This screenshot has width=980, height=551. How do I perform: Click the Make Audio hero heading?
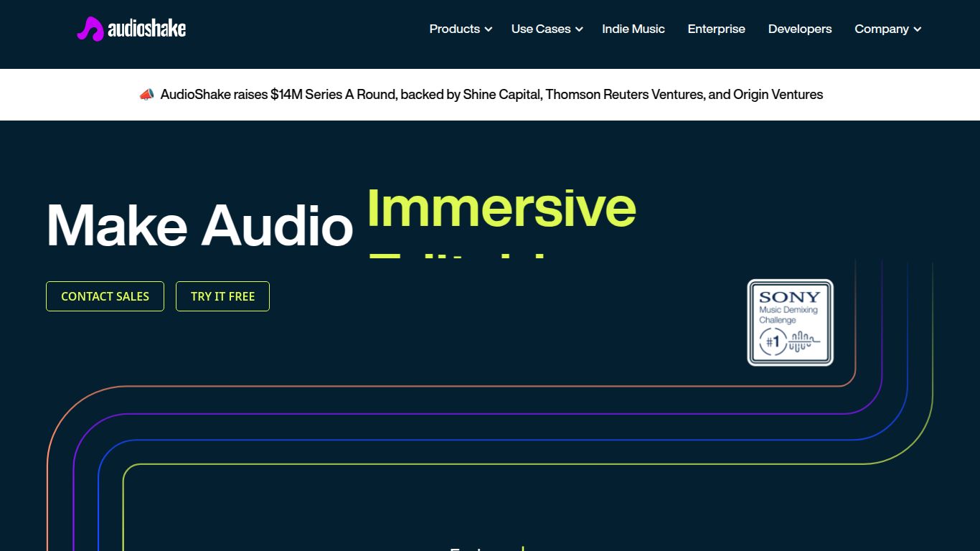point(199,225)
